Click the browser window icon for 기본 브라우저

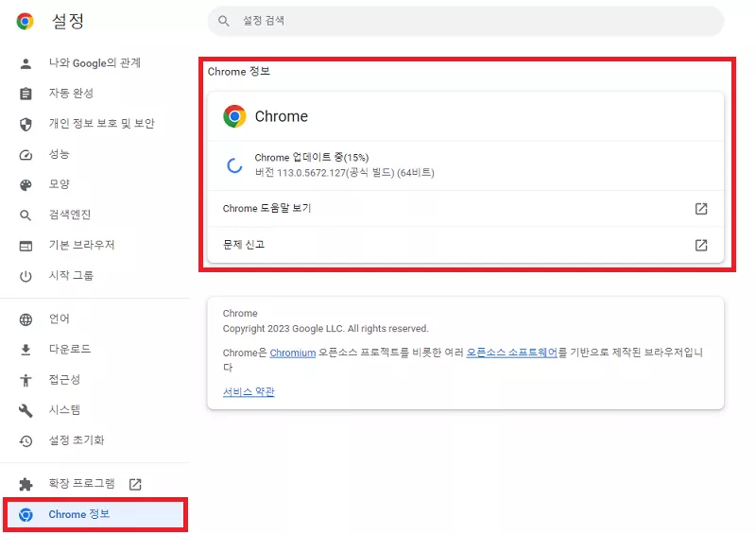click(26, 246)
